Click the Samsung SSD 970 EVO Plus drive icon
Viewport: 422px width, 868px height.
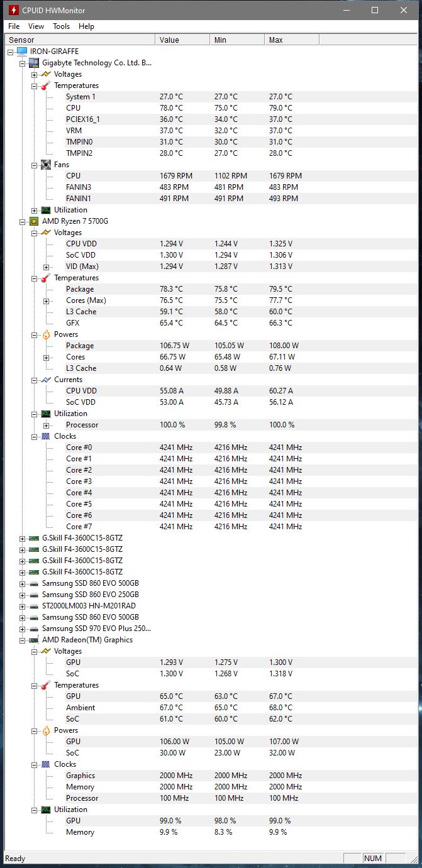click(x=34, y=629)
